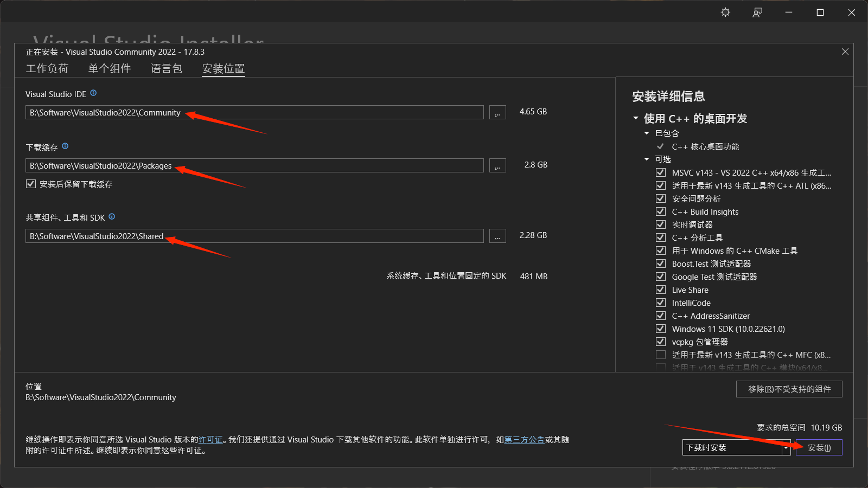Uncheck Boost.Test 测试适配器
868x488 pixels.
661,264
